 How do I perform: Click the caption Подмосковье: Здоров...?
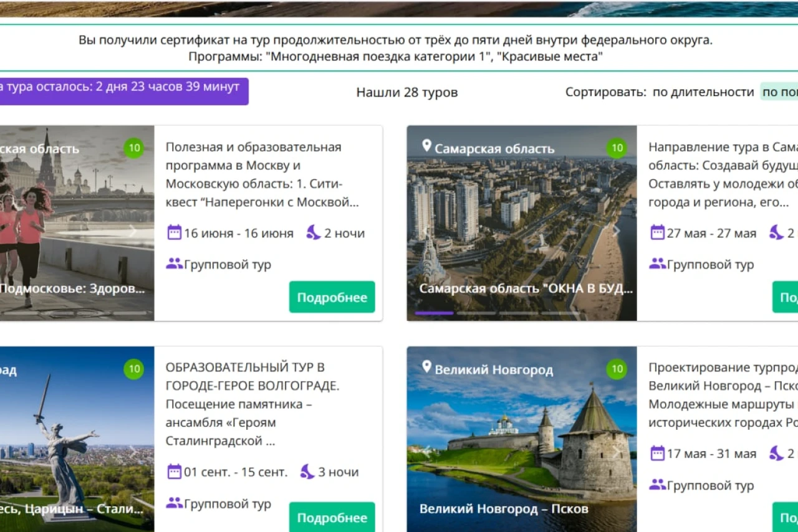(72, 288)
